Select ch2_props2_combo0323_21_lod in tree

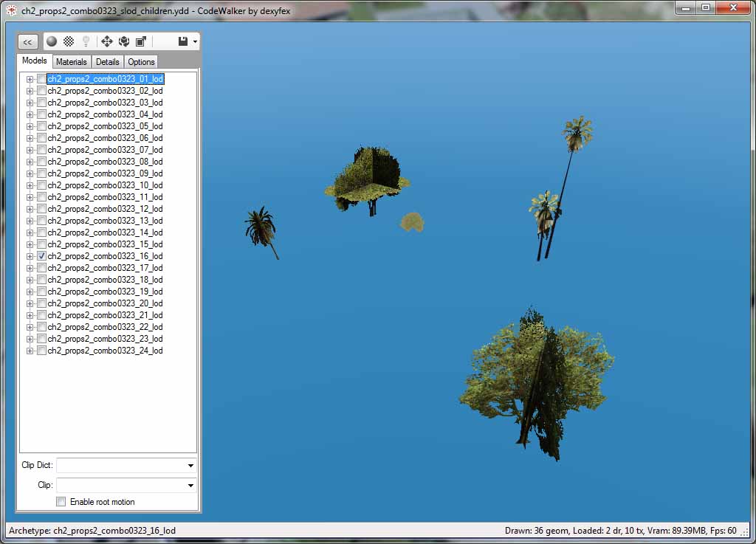pos(105,315)
